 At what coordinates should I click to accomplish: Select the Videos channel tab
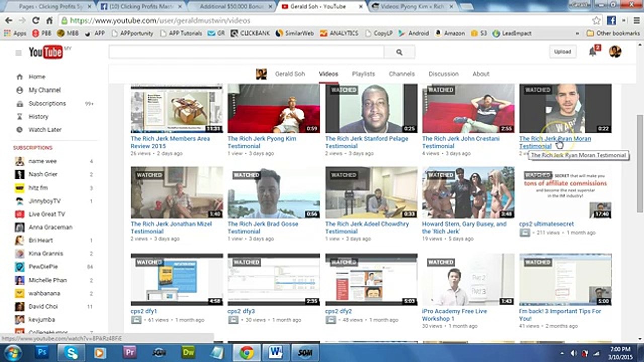coord(328,74)
